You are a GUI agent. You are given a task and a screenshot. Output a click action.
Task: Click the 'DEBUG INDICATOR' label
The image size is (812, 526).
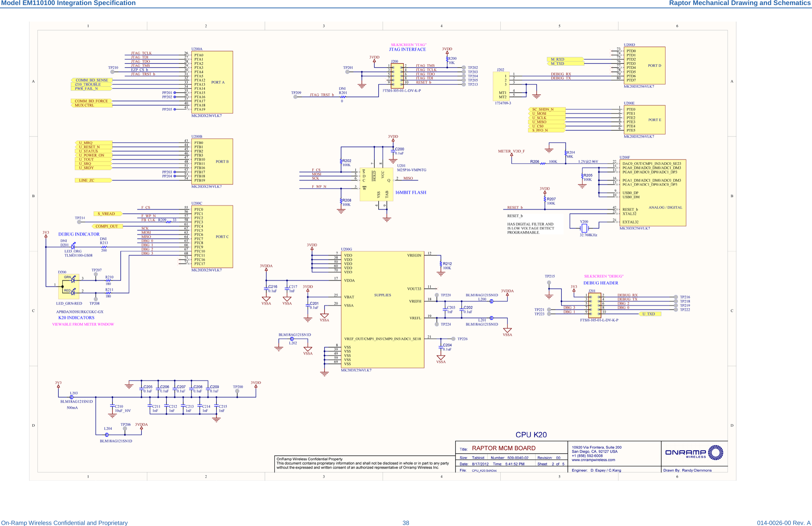point(79,234)
